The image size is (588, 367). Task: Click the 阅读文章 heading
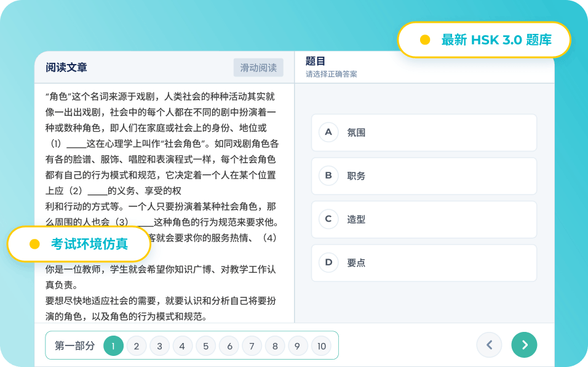66,68
